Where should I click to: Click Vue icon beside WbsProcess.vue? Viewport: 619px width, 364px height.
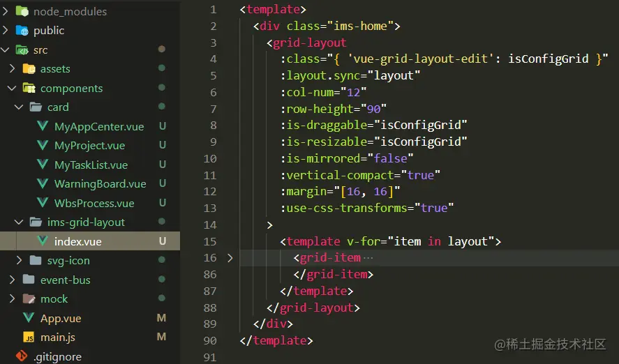[43, 203]
